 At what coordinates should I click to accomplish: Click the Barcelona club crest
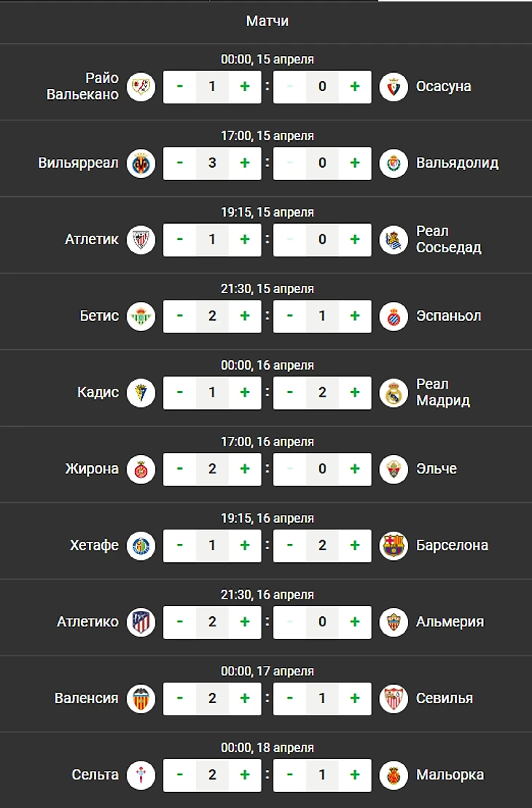394,545
